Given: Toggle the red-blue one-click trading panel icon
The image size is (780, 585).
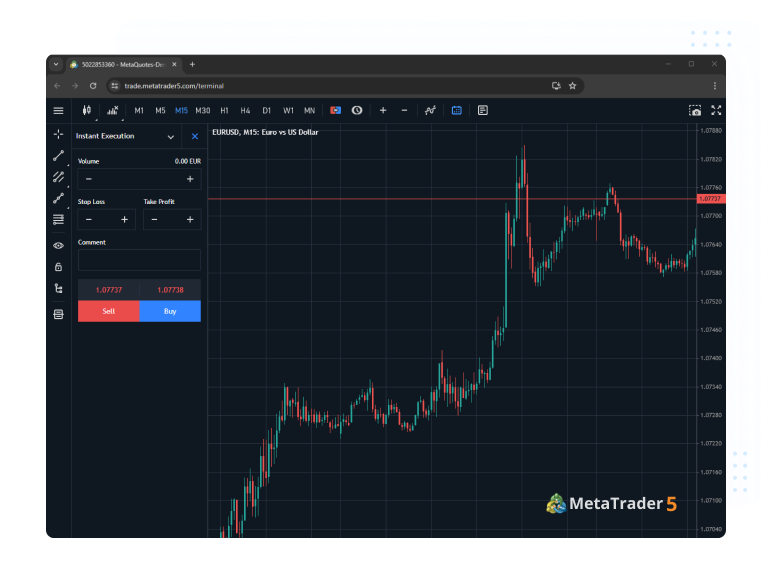Looking at the screenshot, I should point(336,110).
